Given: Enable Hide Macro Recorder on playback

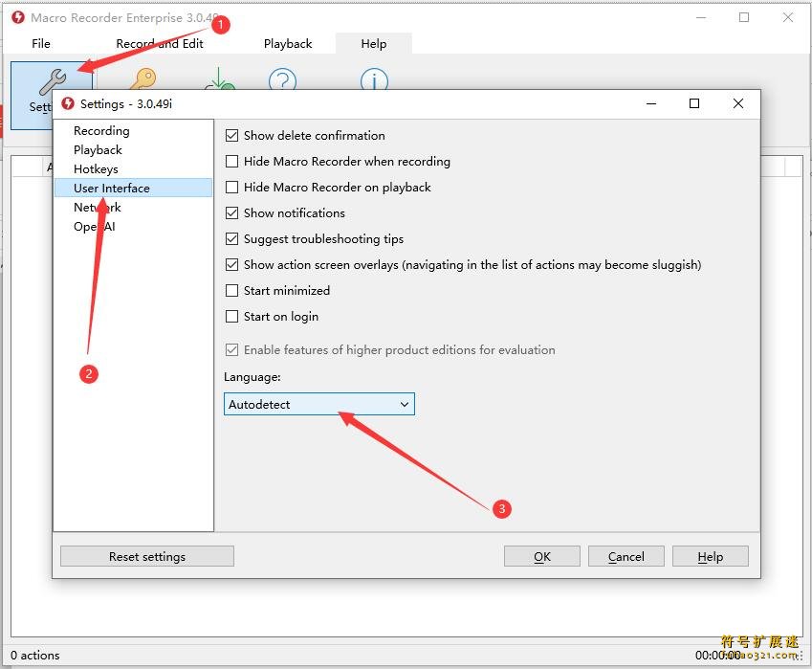Looking at the screenshot, I should coord(232,187).
